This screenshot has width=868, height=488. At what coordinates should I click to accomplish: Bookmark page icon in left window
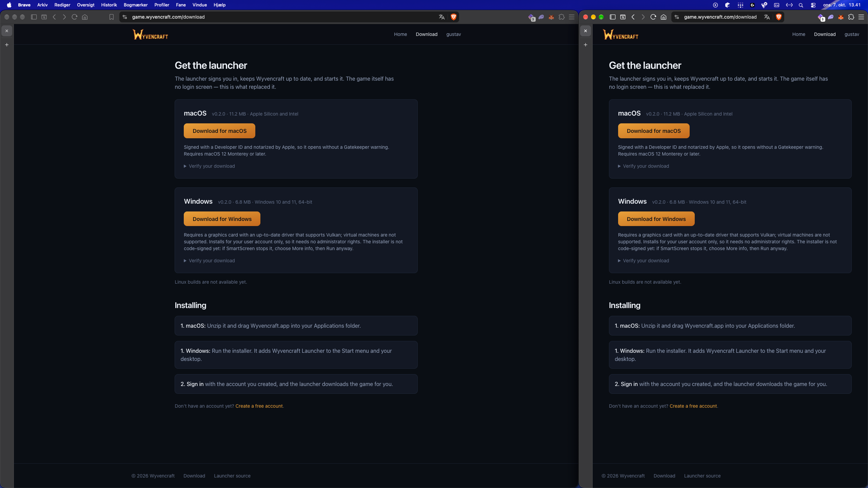[112, 17]
